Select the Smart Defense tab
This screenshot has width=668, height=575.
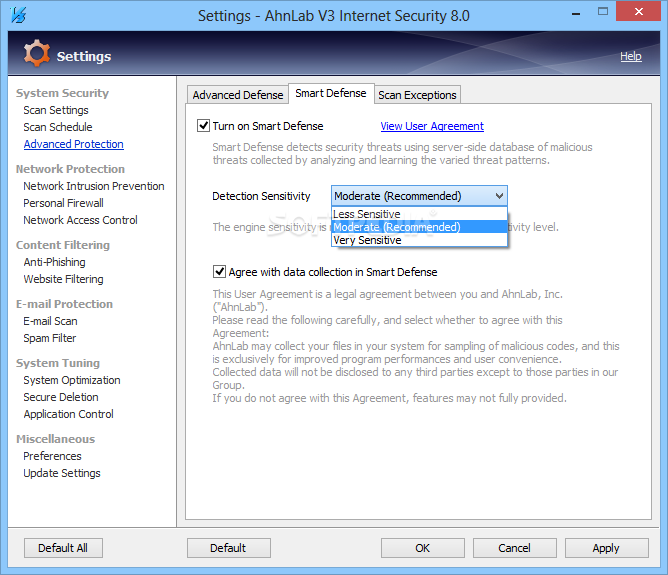click(331, 93)
